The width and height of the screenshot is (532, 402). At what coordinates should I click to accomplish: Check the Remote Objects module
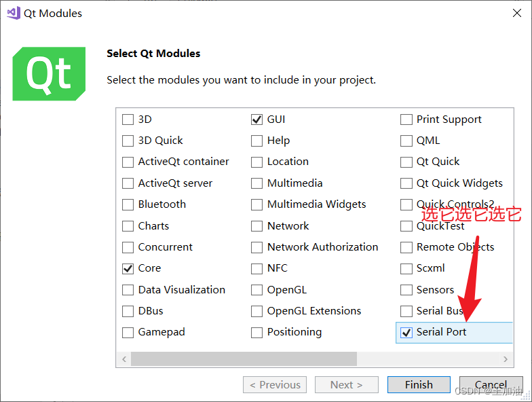[x=406, y=247]
